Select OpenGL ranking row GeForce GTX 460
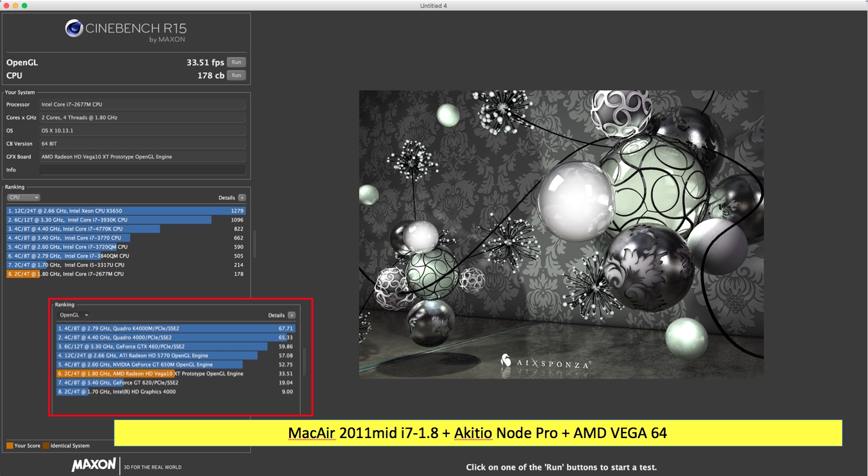This screenshot has width=868, height=476. coord(176,347)
